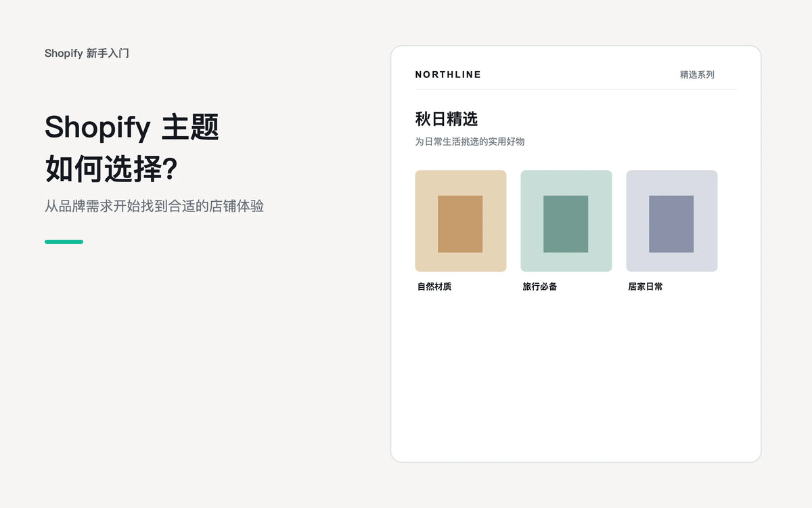Click the 为日常生活挑选的实用好物 subtitle
812x508 pixels.
470,142
